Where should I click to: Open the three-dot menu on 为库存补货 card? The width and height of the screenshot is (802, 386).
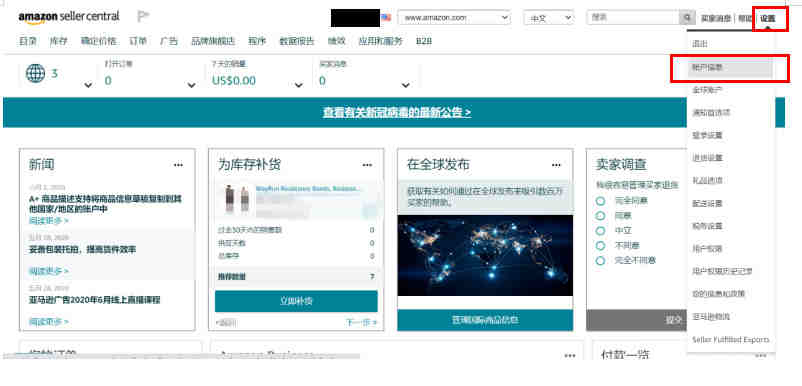(367, 165)
